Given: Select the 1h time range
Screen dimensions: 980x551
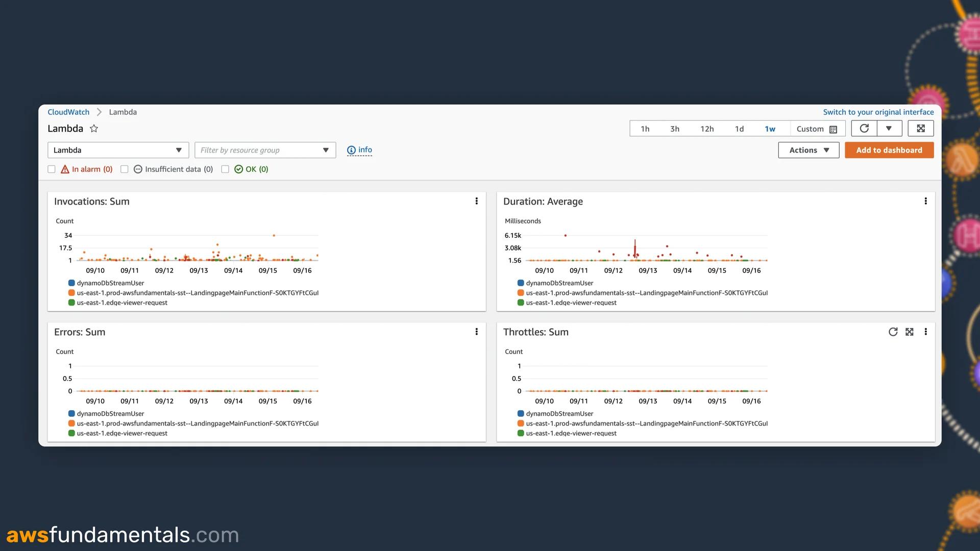Looking at the screenshot, I should pos(645,129).
